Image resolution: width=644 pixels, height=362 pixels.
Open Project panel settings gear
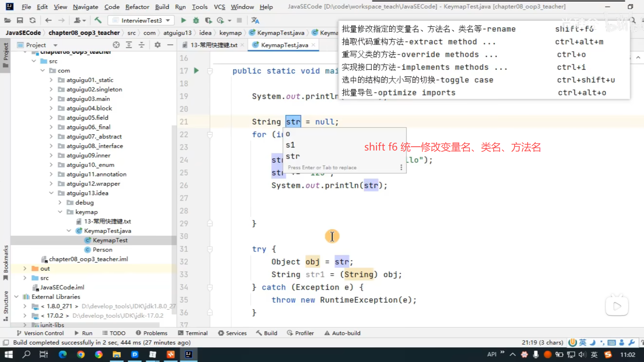tap(157, 45)
